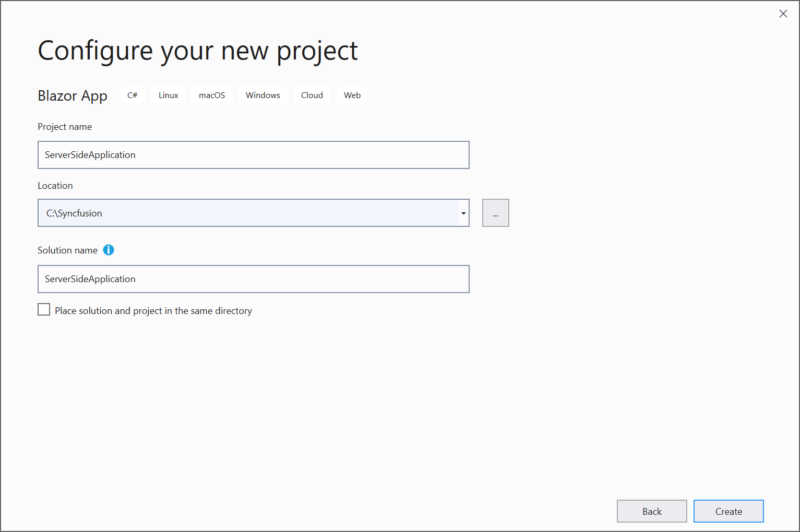The width and height of the screenshot is (800, 532).
Task: Click the macOS platform tag
Action: pyautogui.click(x=212, y=95)
